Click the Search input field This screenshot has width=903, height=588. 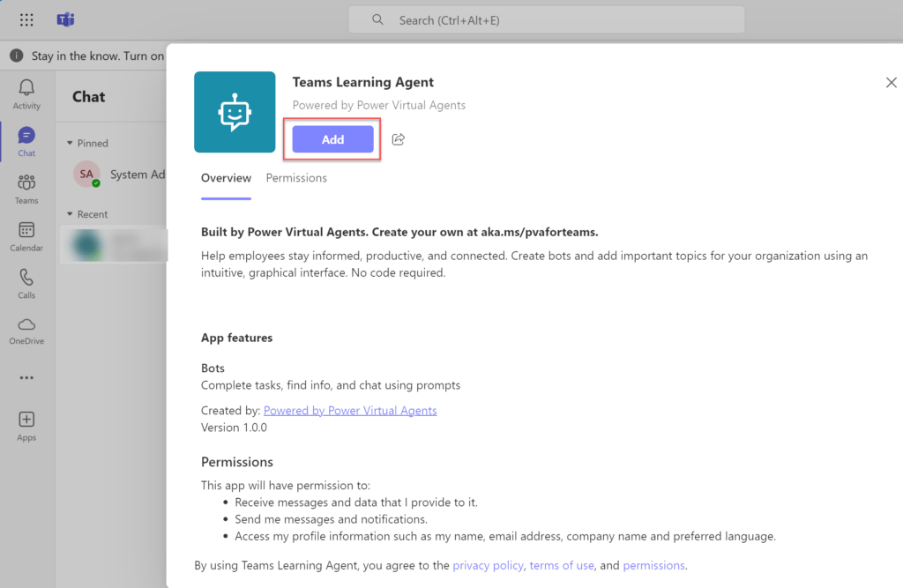tap(547, 20)
